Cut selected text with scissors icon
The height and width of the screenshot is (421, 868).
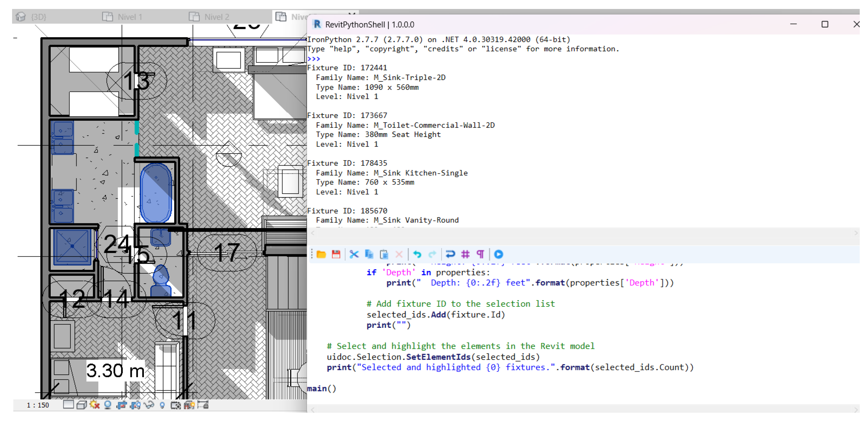[354, 255]
